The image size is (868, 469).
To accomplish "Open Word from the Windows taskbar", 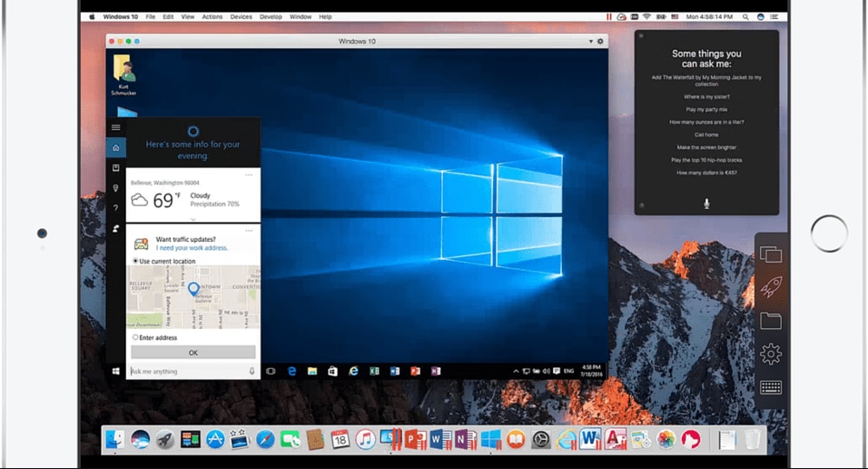I will click(395, 372).
